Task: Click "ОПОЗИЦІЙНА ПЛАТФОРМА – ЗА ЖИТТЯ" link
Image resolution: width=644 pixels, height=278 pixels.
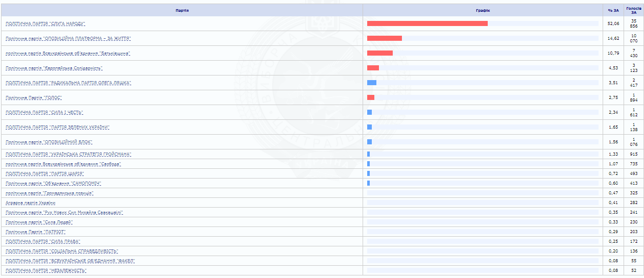Action: point(68,39)
